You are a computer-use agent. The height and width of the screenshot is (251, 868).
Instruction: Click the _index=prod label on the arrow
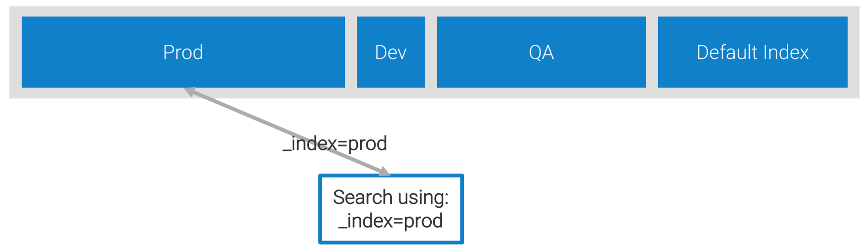(335, 143)
